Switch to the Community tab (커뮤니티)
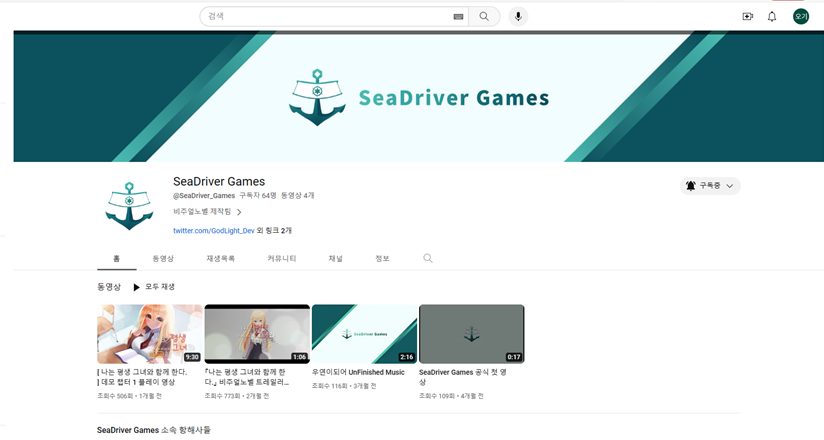The image size is (824, 440). [x=282, y=259]
